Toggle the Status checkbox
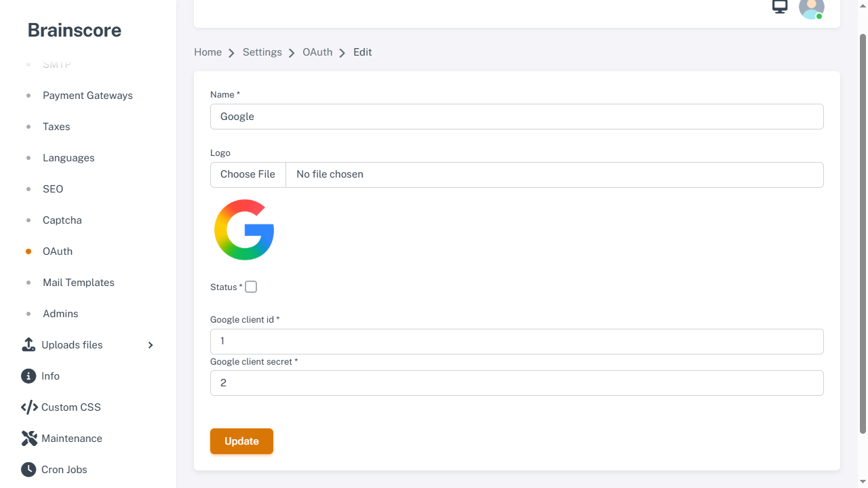 [251, 287]
